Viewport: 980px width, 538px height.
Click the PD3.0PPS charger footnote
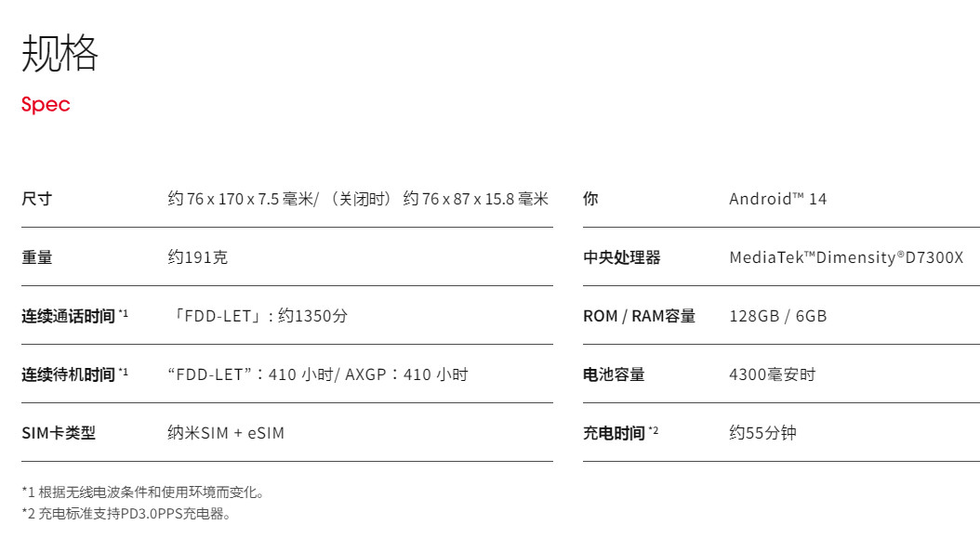126,514
